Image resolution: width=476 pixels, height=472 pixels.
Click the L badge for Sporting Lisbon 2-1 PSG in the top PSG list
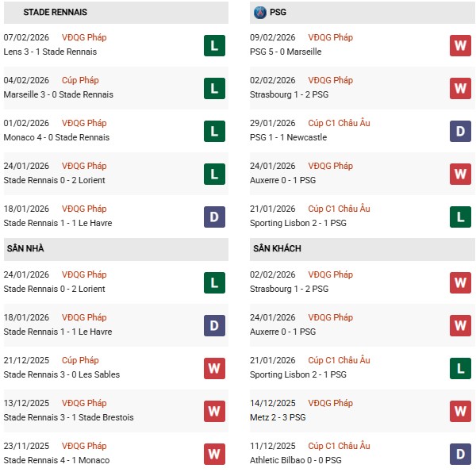pos(460,217)
